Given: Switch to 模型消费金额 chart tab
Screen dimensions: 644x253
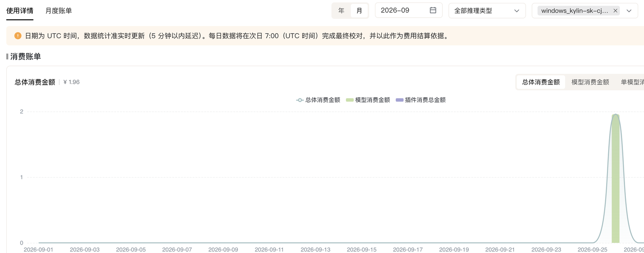Looking at the screenshot, I should coord(590,82).
